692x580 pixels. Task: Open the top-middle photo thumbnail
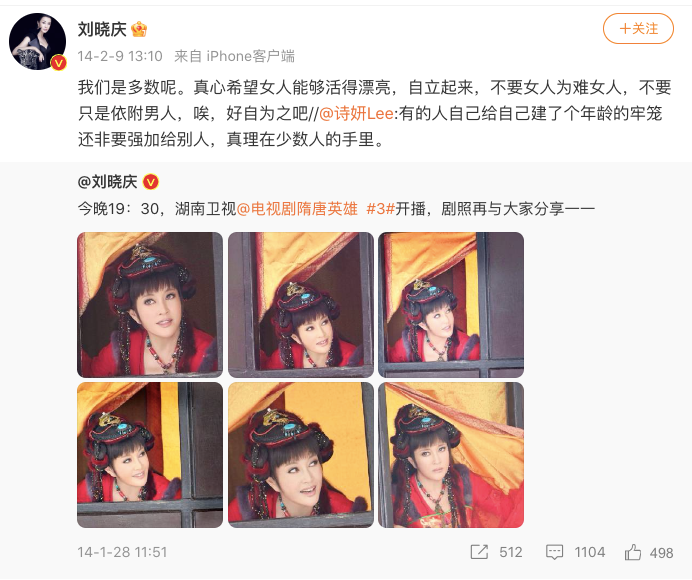point(301,305)
